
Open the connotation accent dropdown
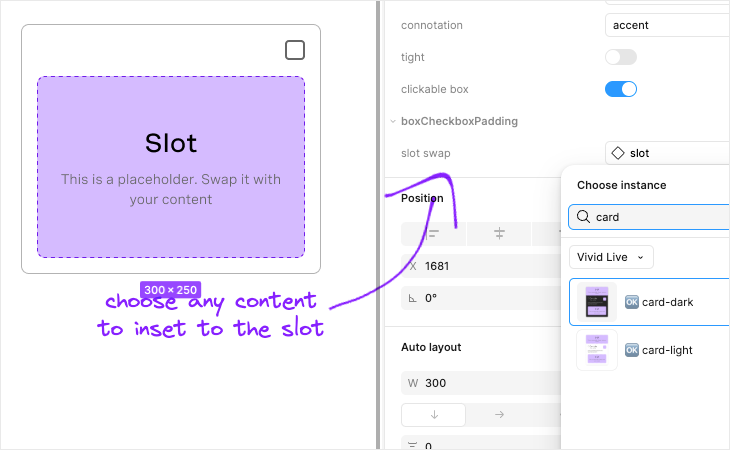(667, 25)
